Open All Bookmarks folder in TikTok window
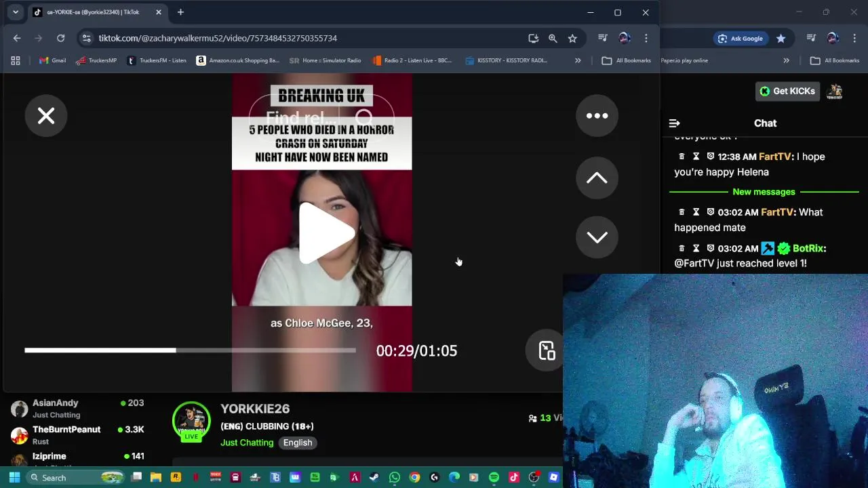The height and width of the screenshot is (488, 868). (x=627, y=60)
